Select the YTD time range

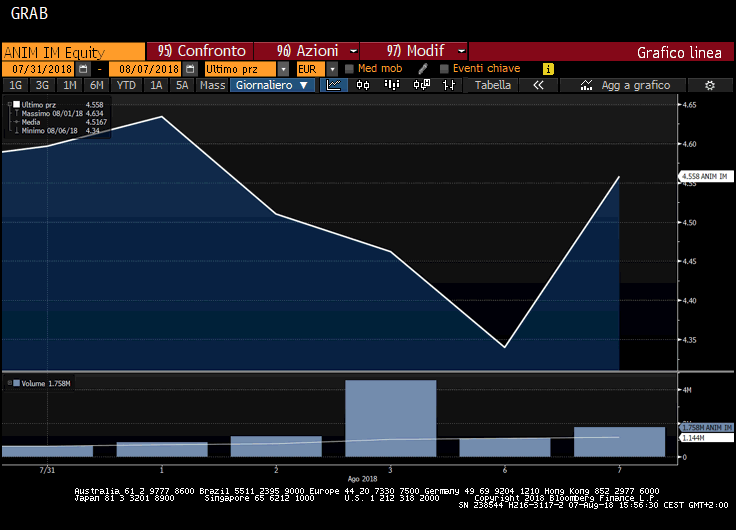coord(126,86)
